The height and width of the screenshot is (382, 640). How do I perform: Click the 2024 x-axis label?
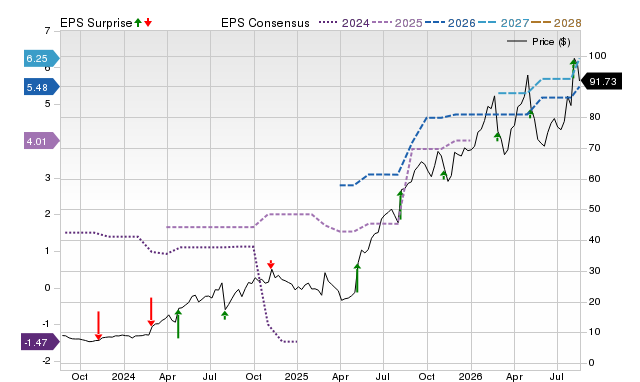(x=123, y=376)
